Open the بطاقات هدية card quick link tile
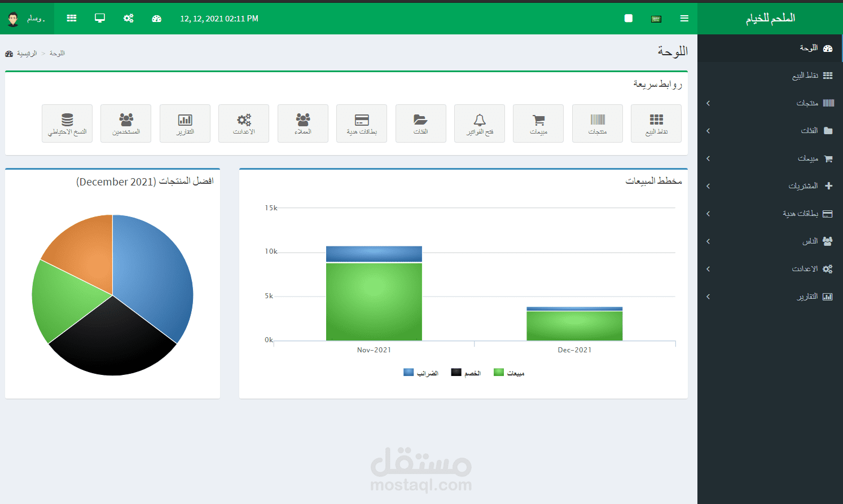843x504 pixels. tap(362, 123)
